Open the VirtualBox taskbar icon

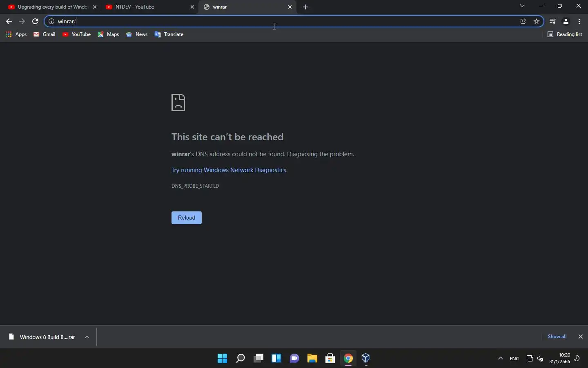[x=367, y=359]
